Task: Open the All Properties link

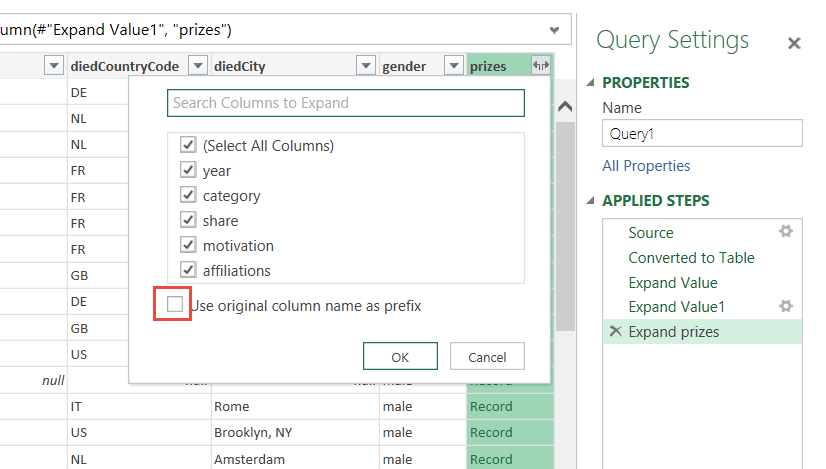Action: coord(646,166)
